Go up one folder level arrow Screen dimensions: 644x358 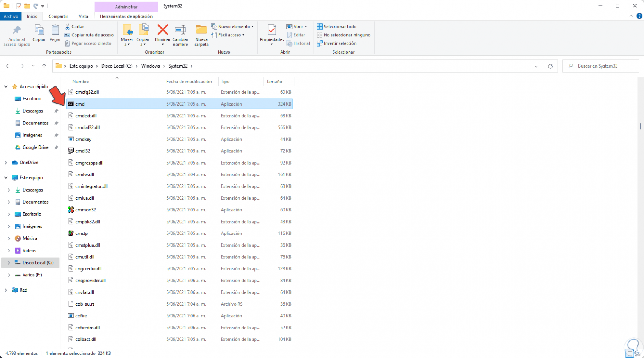point(44,66)
